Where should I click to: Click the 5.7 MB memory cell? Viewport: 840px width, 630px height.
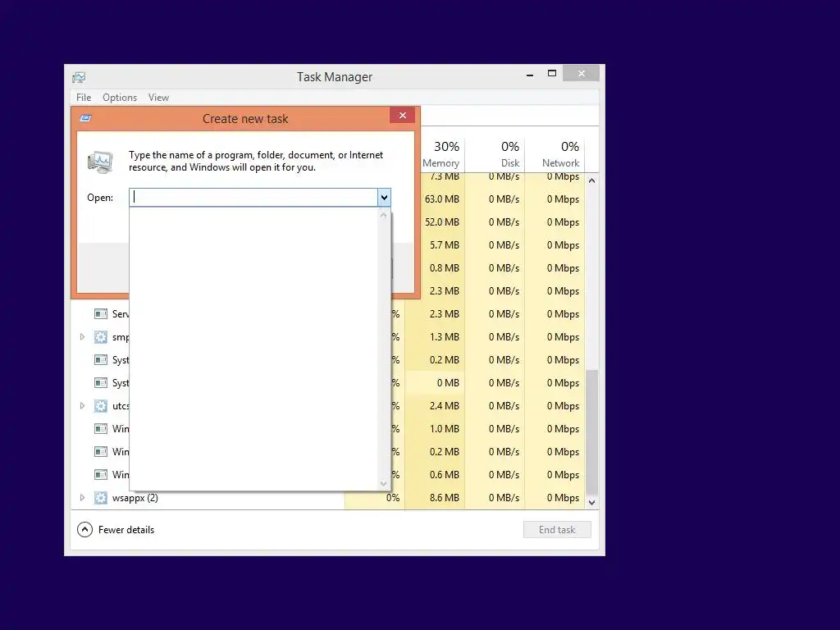[444, 245]
